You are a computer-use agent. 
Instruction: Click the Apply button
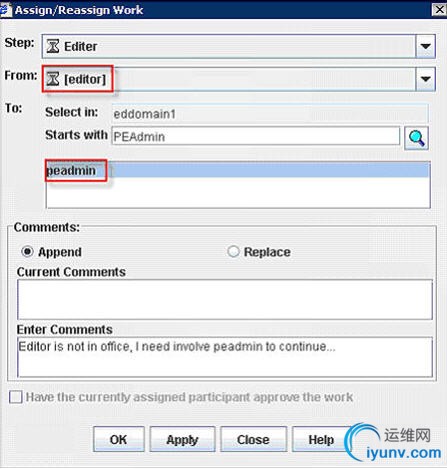tap(182, 439)
